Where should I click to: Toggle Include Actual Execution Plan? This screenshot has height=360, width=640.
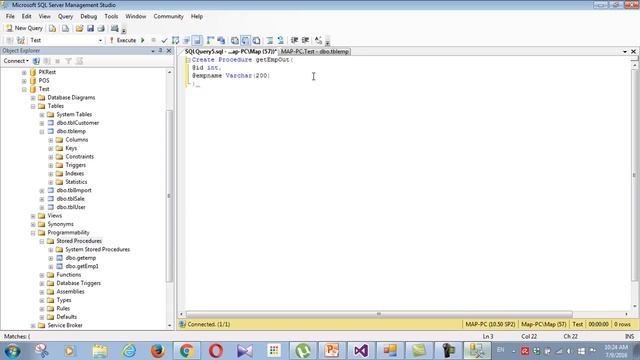tap(210, 40)
